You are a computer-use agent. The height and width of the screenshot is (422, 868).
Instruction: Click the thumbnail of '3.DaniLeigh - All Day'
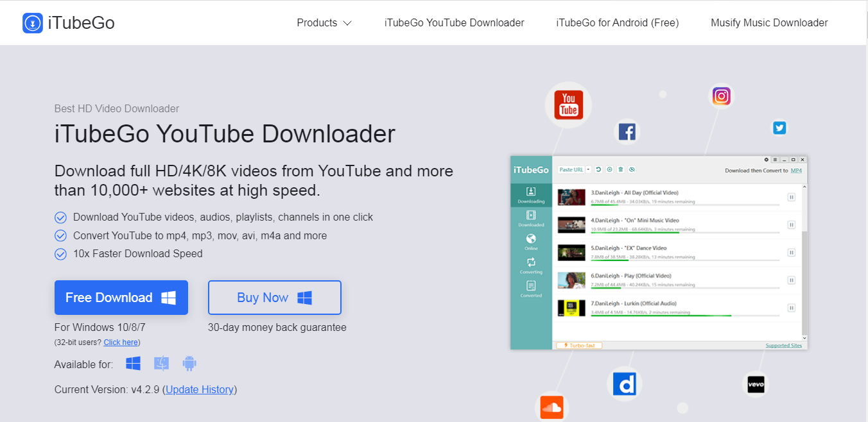coord(571,198)
